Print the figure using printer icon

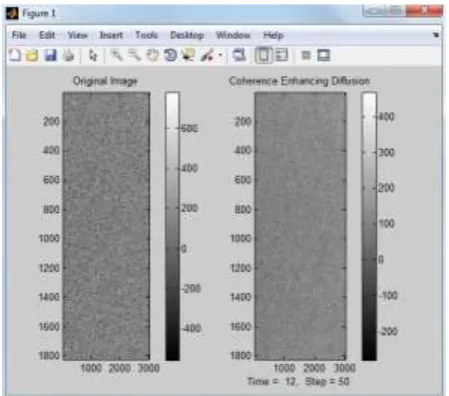(68, 55)
